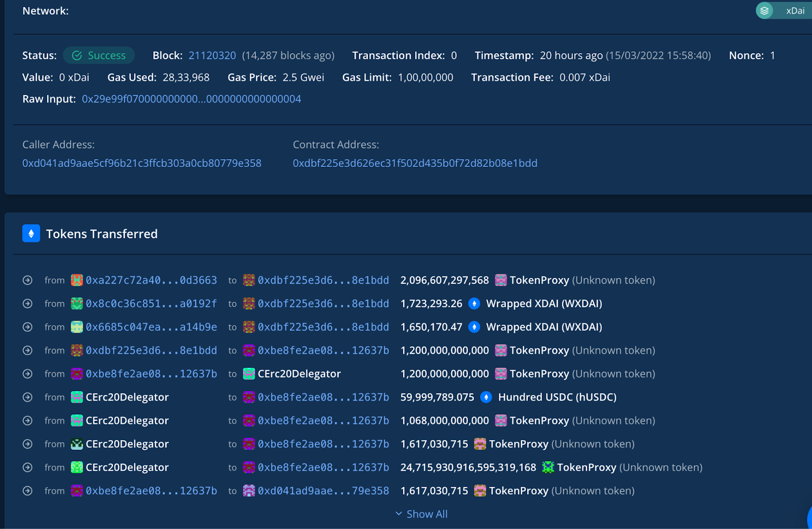Image resolution: width=812 pixels, height=529 pixels.
Task: Click CErc20Delegator identicon in 59,999,789.075 row
Action: point(77,397)
